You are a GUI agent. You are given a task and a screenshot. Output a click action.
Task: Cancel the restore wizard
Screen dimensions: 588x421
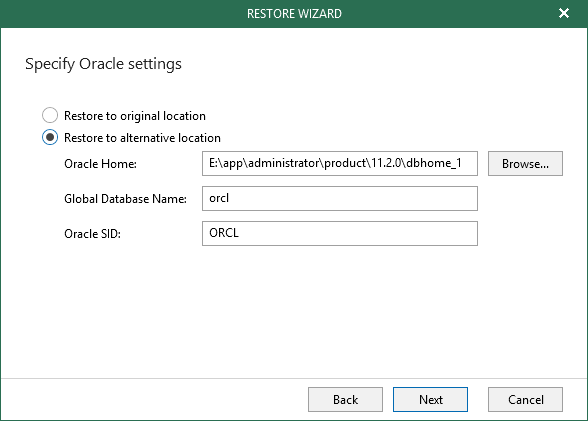[525, 400]
